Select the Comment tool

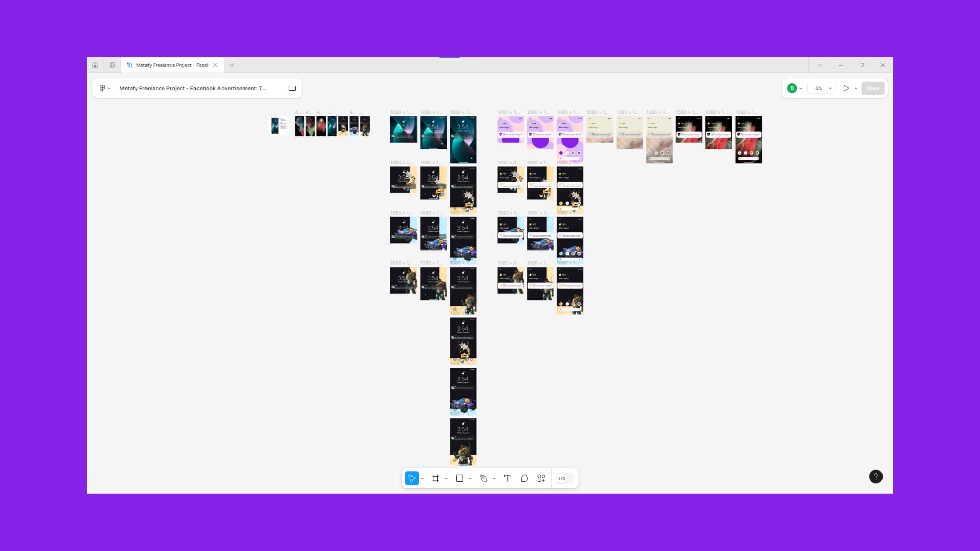tap(524, 479)
